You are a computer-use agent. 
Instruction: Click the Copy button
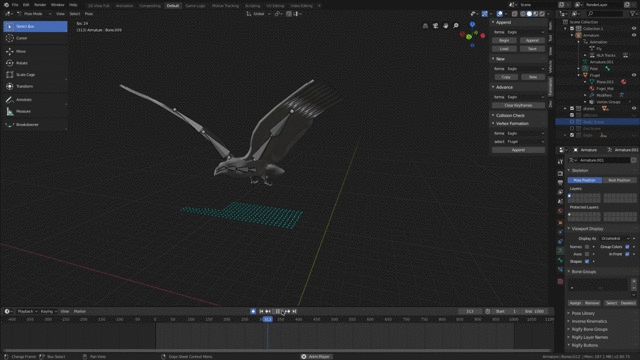click(x=506, y=77)
